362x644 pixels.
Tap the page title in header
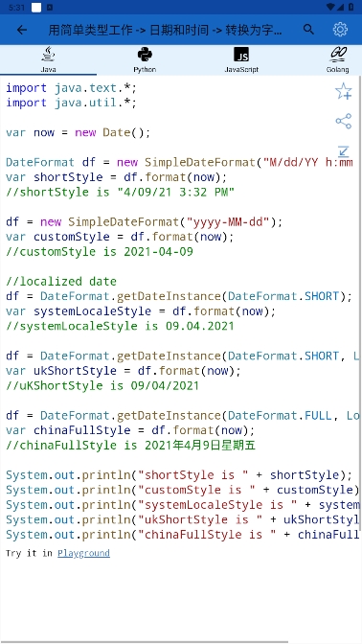[x=165, y=30]
